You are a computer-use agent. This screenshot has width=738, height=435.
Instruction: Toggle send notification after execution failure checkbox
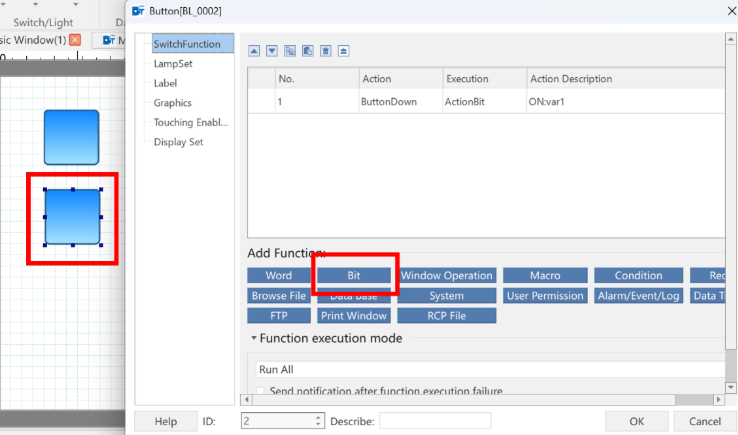260,391
